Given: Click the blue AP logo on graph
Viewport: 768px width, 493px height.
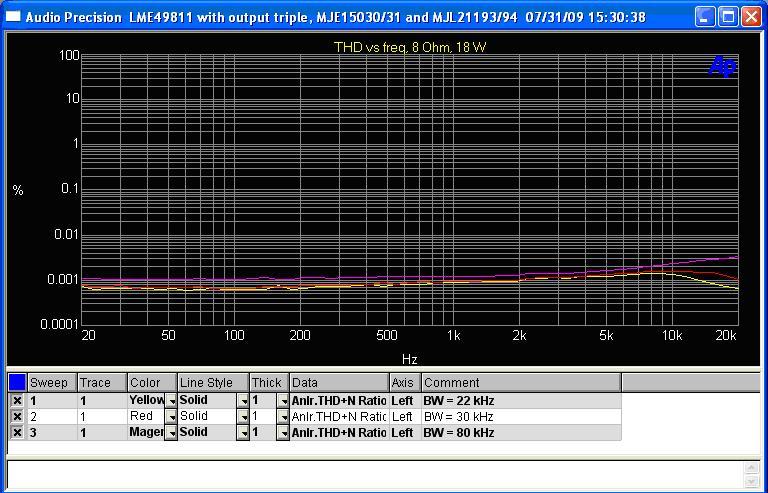Looking at the screenshot, I should coord(722,66).
